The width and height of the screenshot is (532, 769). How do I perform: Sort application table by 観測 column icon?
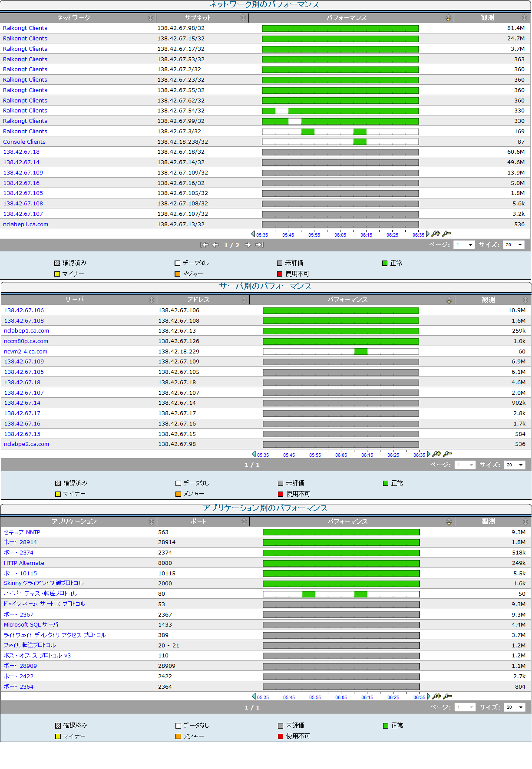coord(525,521)
